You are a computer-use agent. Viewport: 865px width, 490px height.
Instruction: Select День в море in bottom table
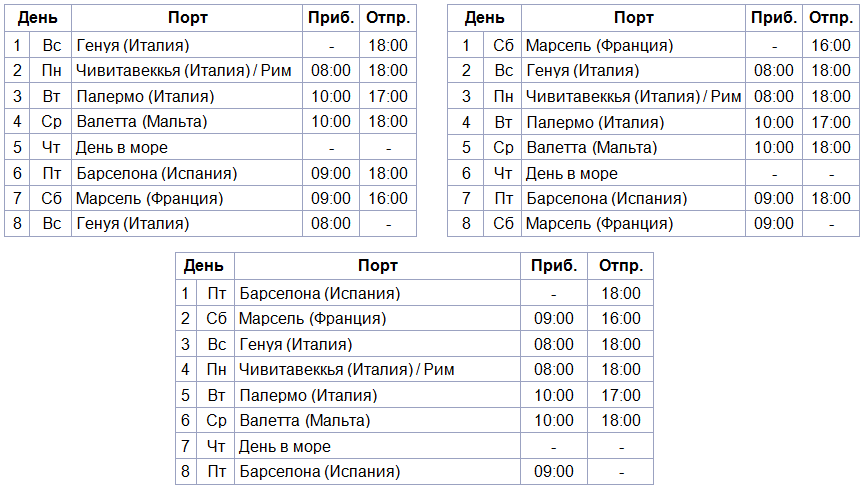pyautogui.click(x=285, y=446)
